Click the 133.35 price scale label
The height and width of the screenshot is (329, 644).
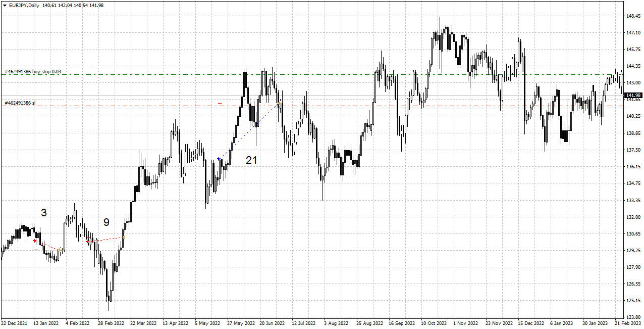[633, 201]
